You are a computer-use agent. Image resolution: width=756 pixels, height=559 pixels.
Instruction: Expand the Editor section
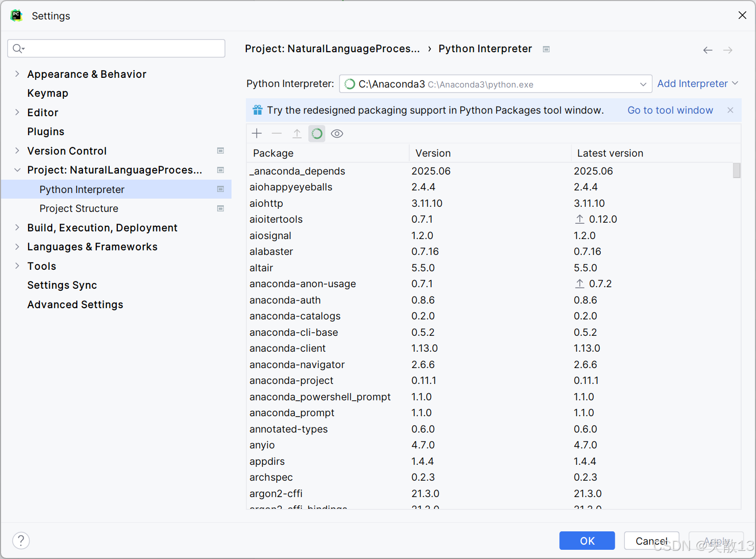[17, 112]
